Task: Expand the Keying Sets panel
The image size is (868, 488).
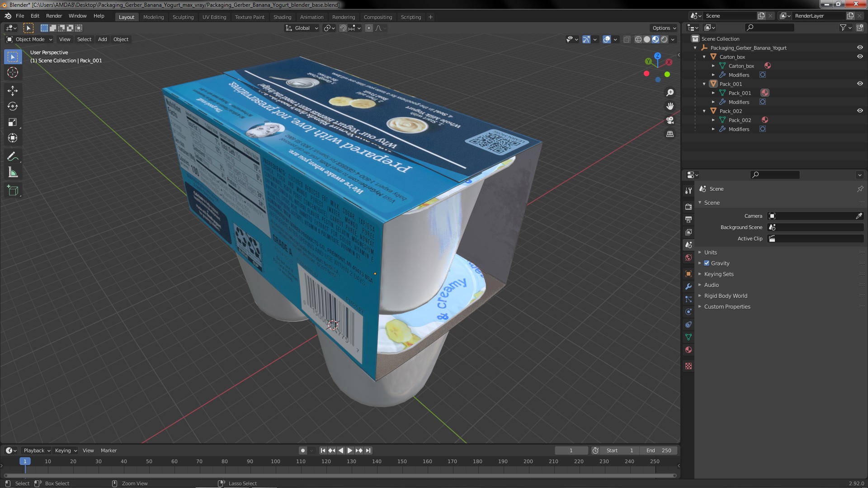Action: [x=718, y=274]
